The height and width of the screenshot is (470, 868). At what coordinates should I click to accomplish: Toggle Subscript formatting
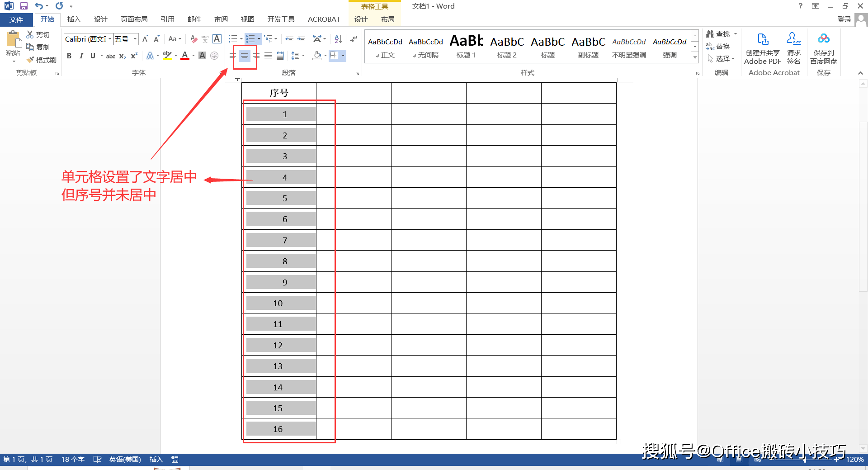pos(123,56)
